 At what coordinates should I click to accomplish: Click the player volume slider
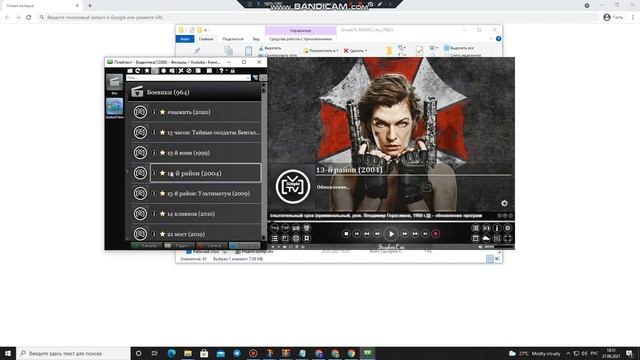point(498,247)
